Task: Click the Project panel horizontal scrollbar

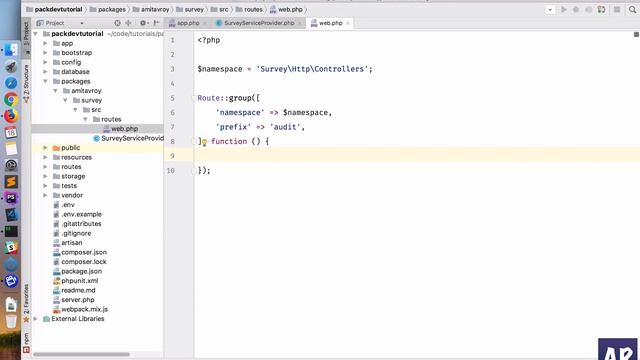Action: click(x=81, y=354)
